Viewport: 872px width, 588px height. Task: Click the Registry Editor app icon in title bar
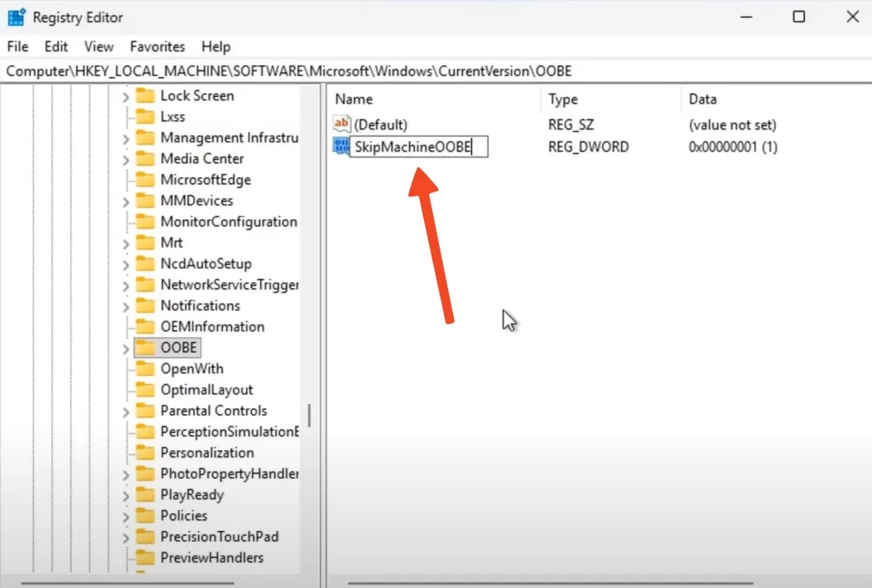[17, 17]
